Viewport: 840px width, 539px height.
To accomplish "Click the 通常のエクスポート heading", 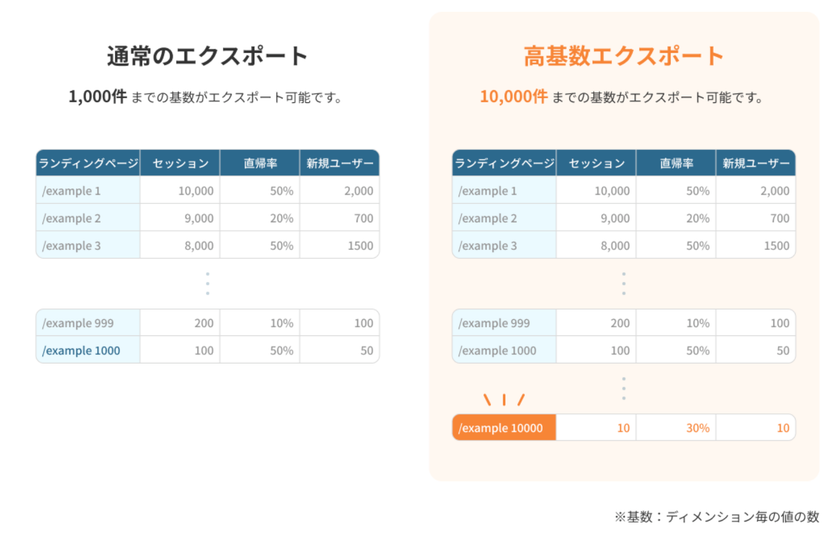I will pos(207,56).
